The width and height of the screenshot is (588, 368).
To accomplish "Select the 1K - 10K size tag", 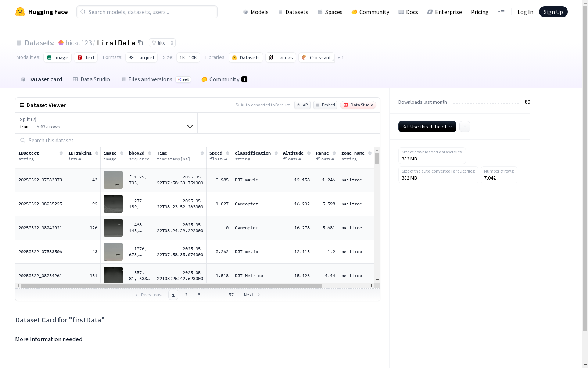I will pyautogui.click(x=188, y=57).
